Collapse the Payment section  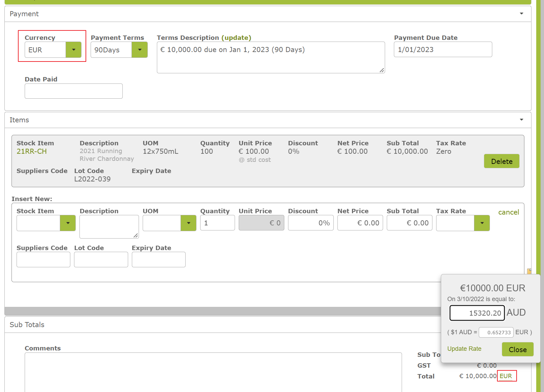pos(521,14)
